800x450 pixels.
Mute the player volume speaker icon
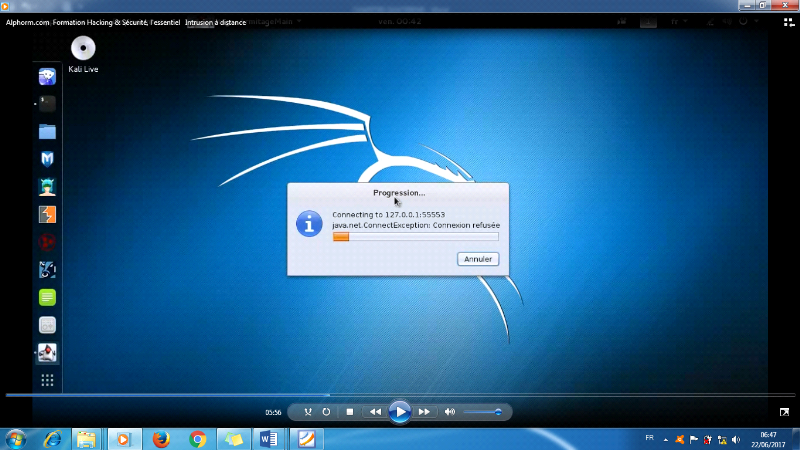[x=450, y=412]
